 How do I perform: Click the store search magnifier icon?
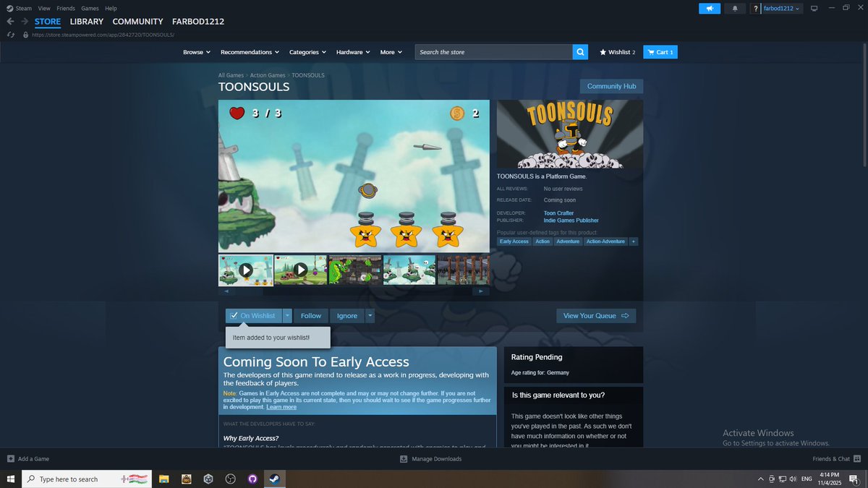tap(579, 51)
